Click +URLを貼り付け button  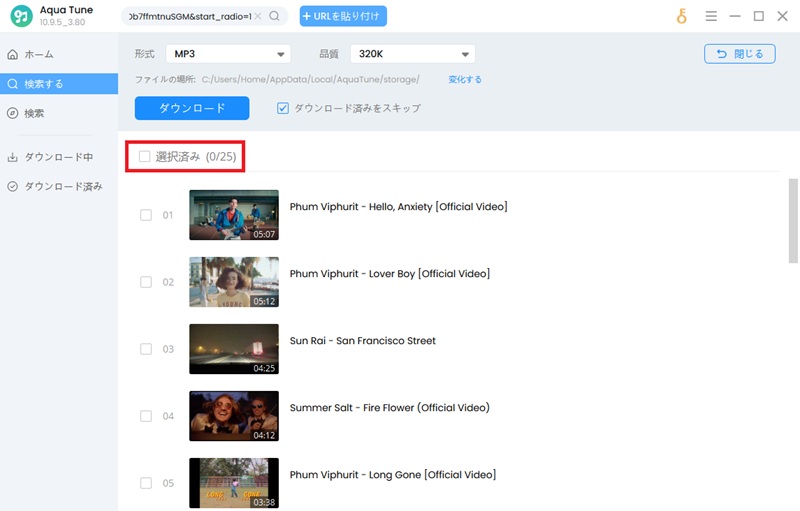[x=343, y=16]
